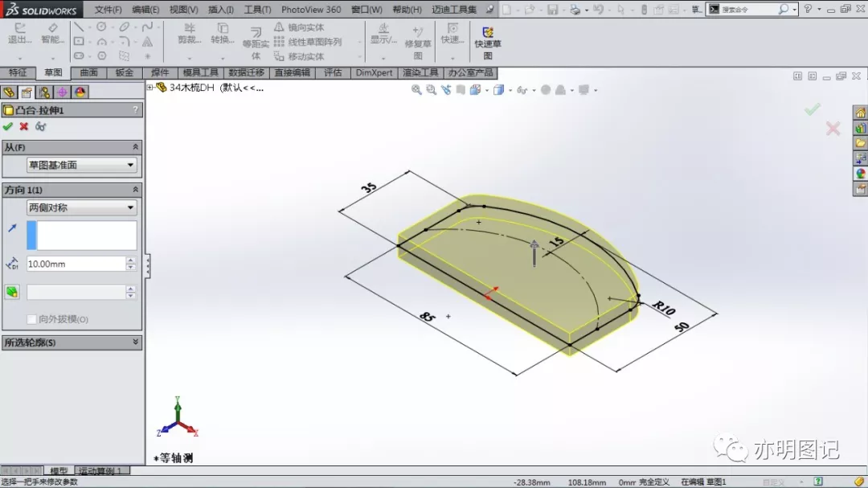Open the 两侧对称 end condition dropdown
The width and height of the screenshot is (868, 488).
pyautogui.click(x=81, y=207)
